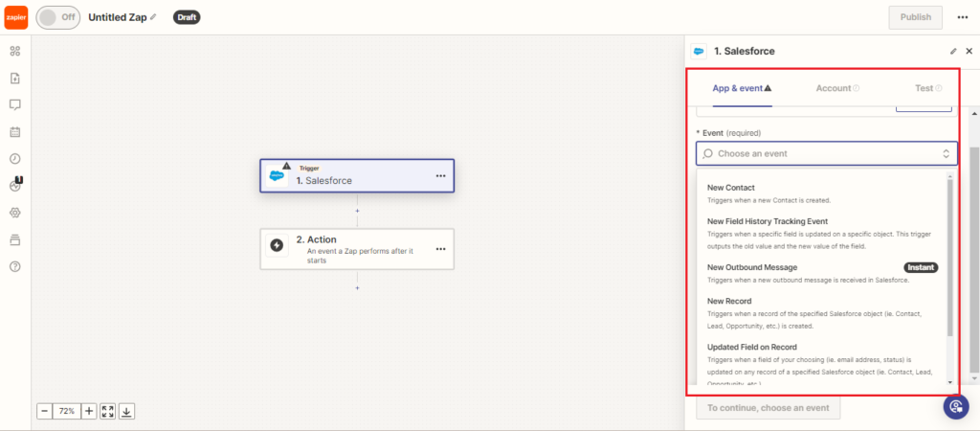Select the 1. Salesforce trigger step card
The width and height of the screenshot is (980, 431).
(x=357, y=176)
